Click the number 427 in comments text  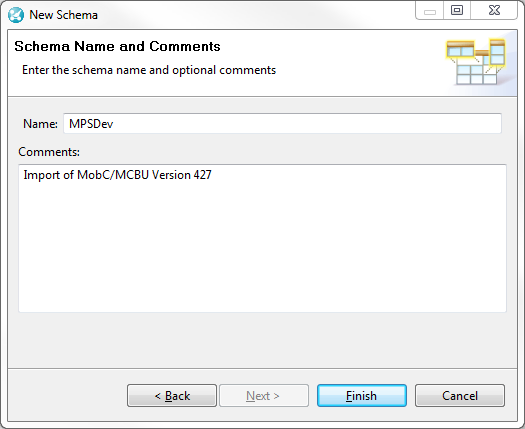click(x=202, y=175)
